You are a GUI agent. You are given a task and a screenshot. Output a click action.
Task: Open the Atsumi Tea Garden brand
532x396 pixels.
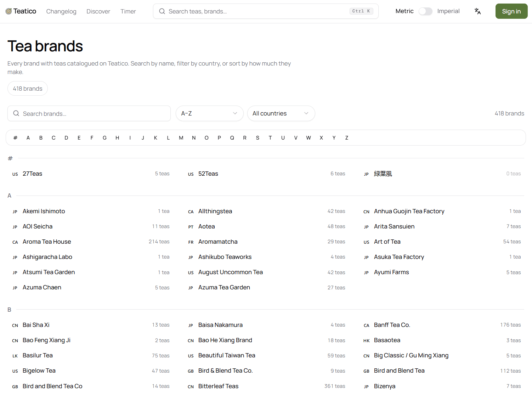pos(91,272)
